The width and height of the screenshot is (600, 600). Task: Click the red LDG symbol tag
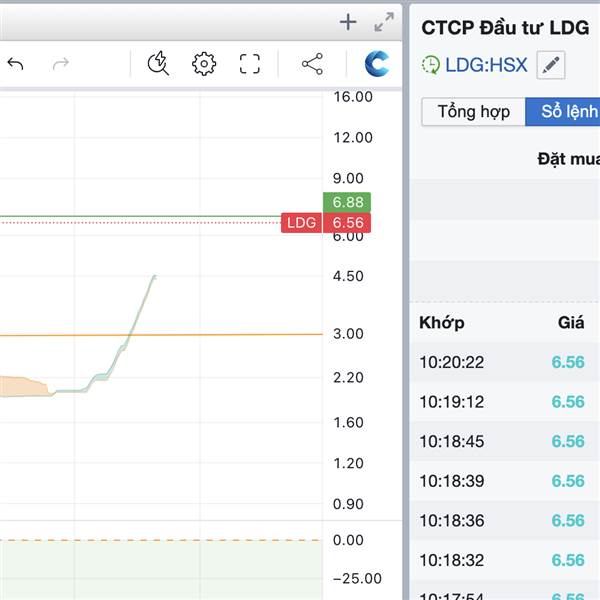pyautogui.click(x=302, y=223)
